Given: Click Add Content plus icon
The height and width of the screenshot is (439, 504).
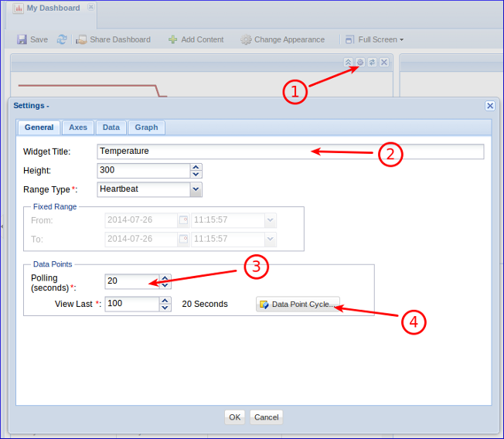Looking at the screenshot, I should (173, 39).
